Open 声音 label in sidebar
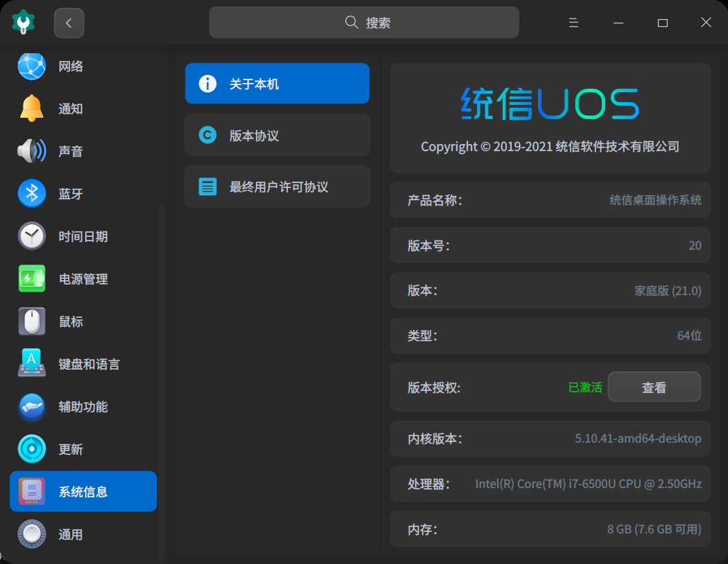 pyautogui.click(x=71, y=151)
